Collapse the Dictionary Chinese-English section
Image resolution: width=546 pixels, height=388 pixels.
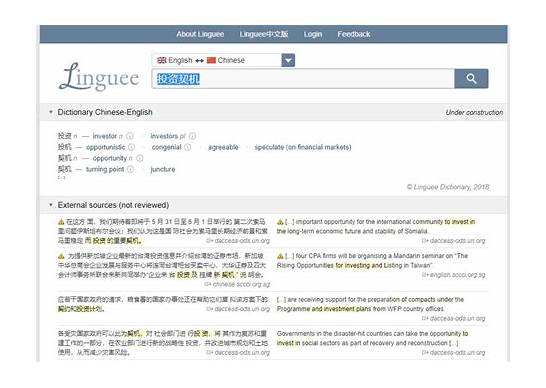click(x=51, y=112)
